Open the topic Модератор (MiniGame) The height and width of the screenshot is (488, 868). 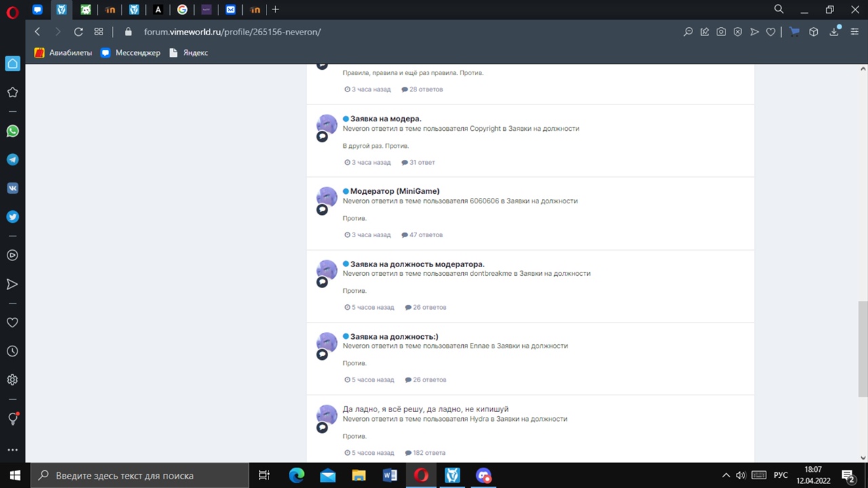point(395,191)
